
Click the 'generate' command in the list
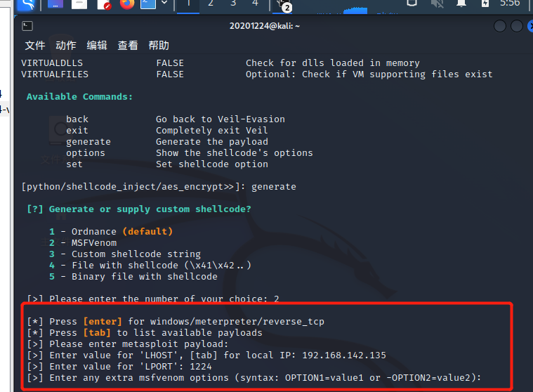pos(88,142)
